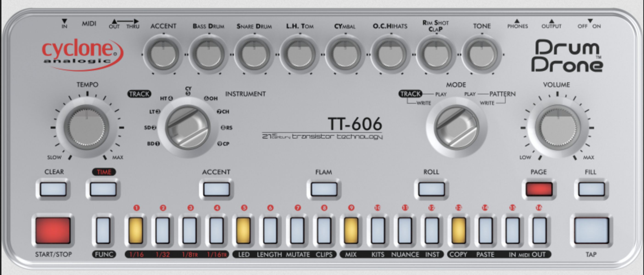The image size is (644, 275).
Task: Select Pattern PLAY mode label
Action: 470,94
